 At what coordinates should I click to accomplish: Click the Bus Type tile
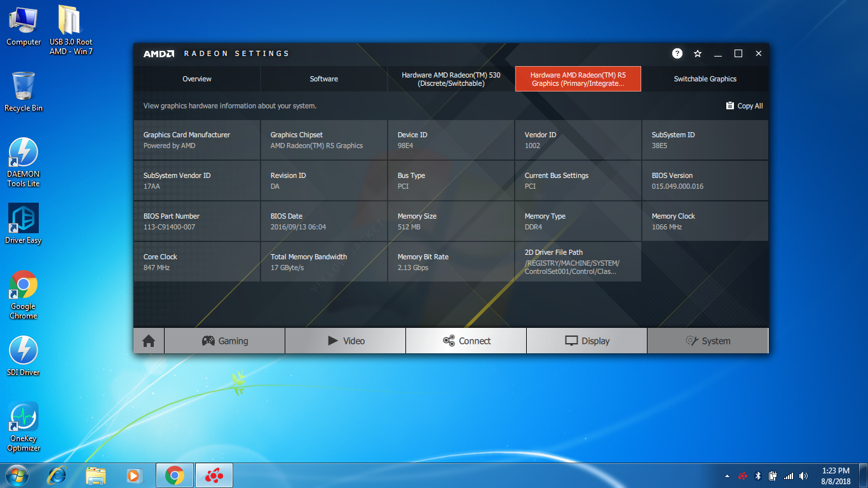point(451,180)
